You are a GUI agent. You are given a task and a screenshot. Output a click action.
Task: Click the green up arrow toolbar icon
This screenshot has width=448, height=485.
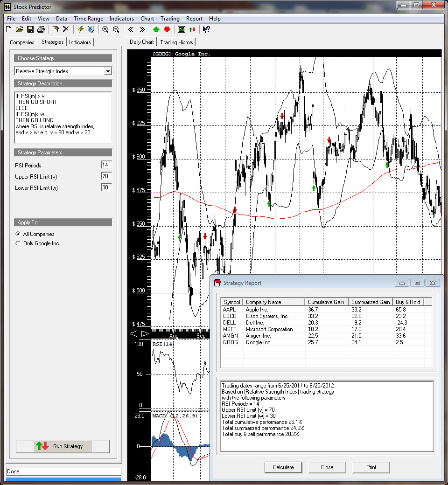point(156,29)
